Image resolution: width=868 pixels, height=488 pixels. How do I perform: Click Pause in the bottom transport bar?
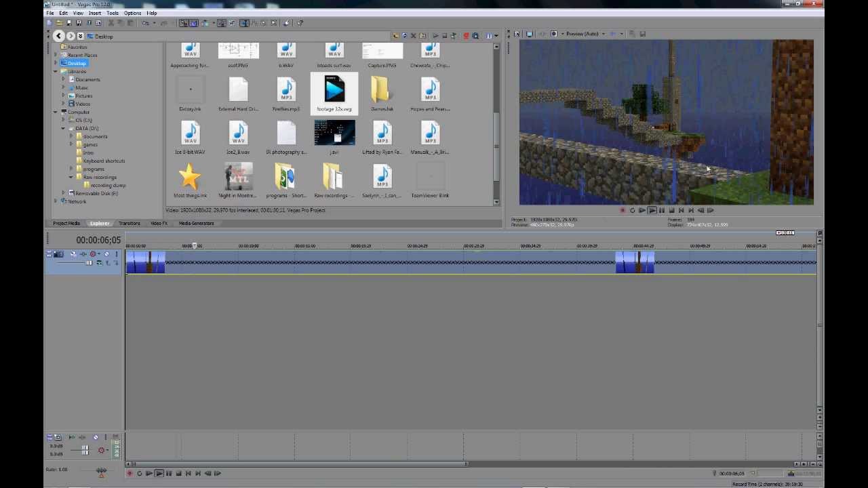pyautogui.click(x=169, y=473)
